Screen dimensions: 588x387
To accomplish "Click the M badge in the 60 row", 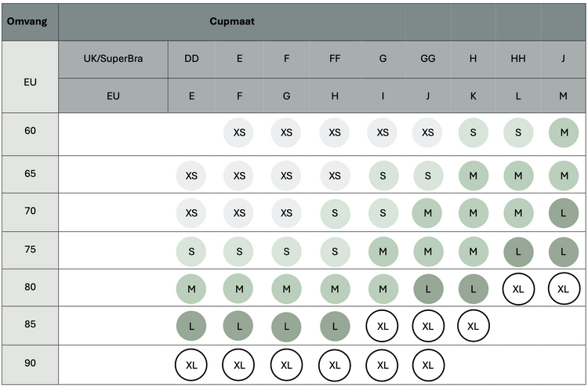I will pyautogui.click(x=562, y=133).
